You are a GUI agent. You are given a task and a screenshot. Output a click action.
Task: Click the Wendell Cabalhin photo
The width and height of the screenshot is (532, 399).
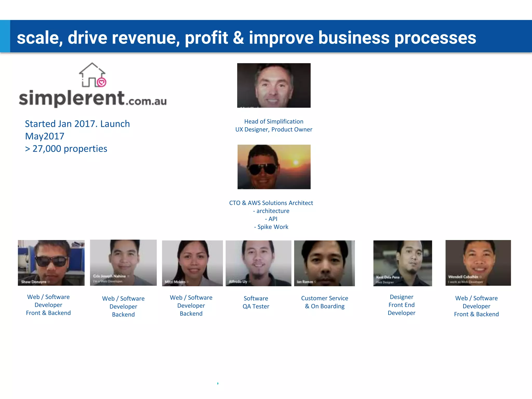pyautogui.click(x=478, y=263)
